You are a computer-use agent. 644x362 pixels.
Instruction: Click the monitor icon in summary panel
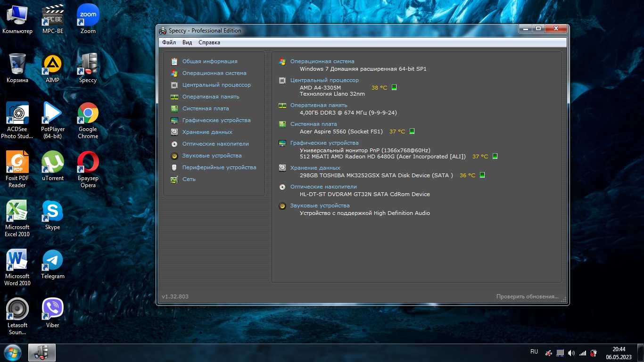click(x=282, y=143)
